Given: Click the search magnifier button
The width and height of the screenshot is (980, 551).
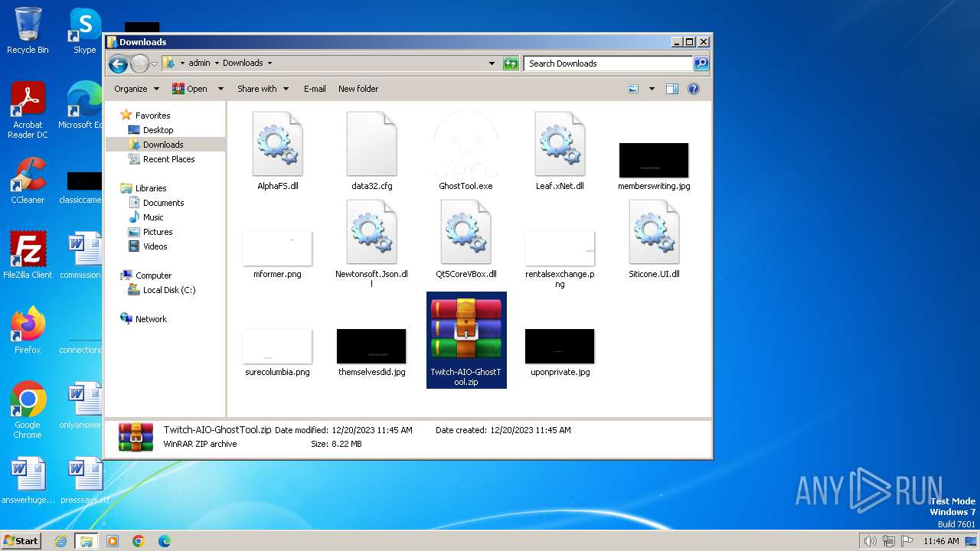Looking at the screenshot, I should pos(701,64).
